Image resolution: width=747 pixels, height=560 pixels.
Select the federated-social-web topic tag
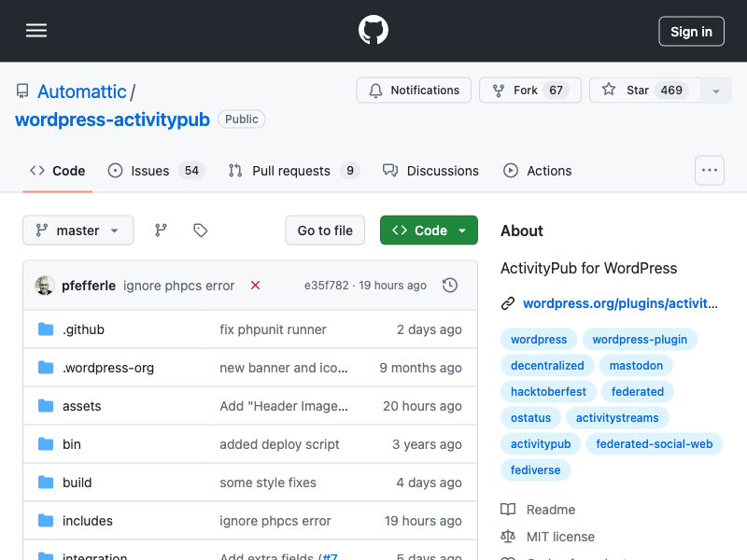655,444
